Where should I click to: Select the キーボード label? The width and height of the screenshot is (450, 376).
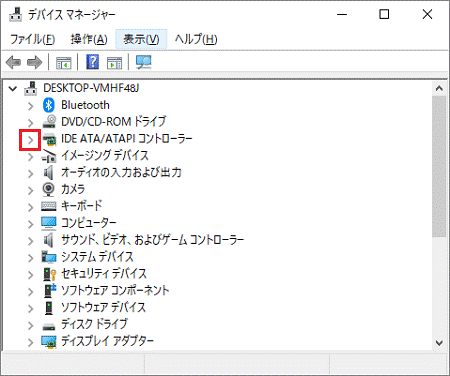click(x=81, y=206)
